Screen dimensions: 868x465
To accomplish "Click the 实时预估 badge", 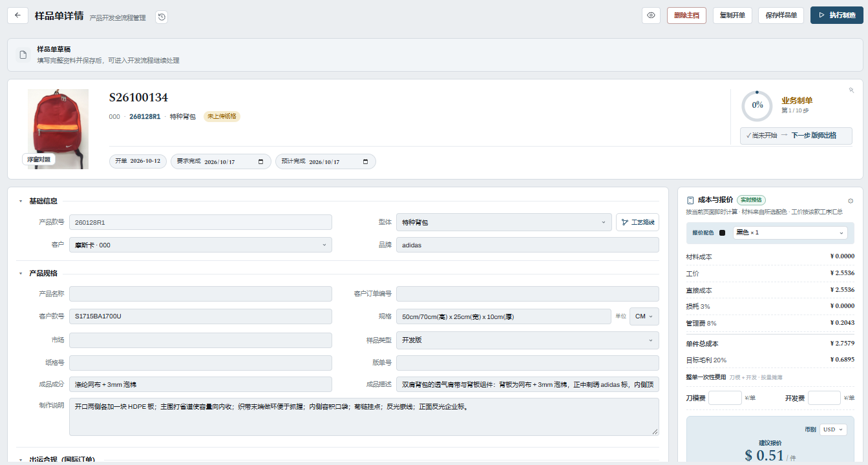I will (751, 200).
